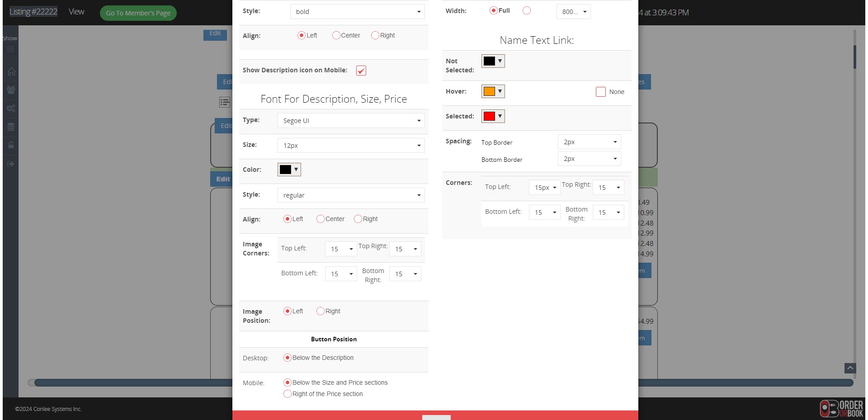
Task: Select Center alignment beneath the bold Style dropdown
Action: coord(336,35)
